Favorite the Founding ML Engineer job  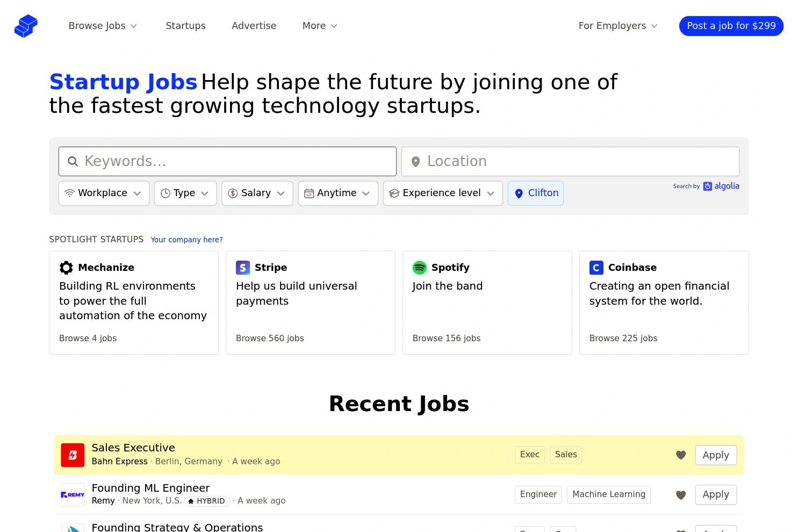[681, 495]
